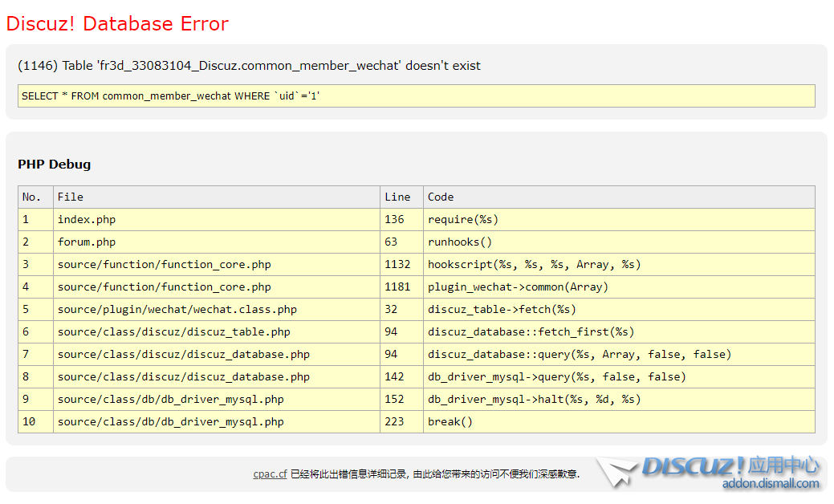Click the (1146) table doesn't exist message
834x504 pixels.
249,66
